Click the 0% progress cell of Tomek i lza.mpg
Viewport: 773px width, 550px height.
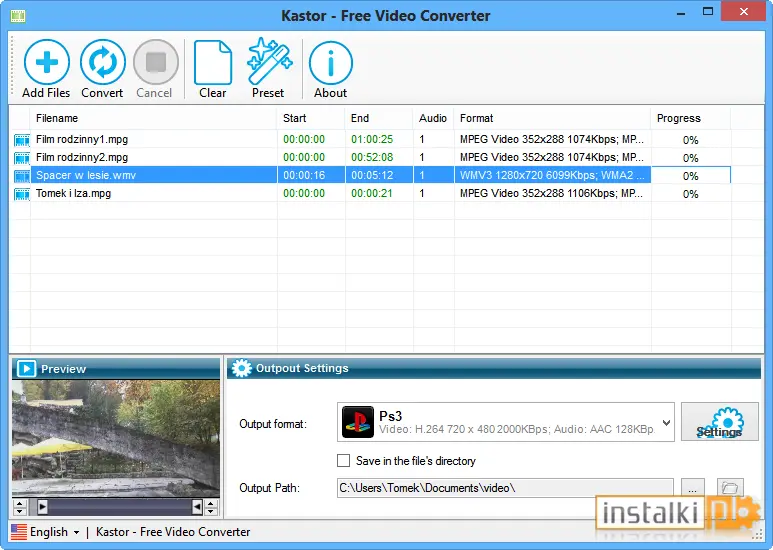pyautogui.click(x=691, y=194)
